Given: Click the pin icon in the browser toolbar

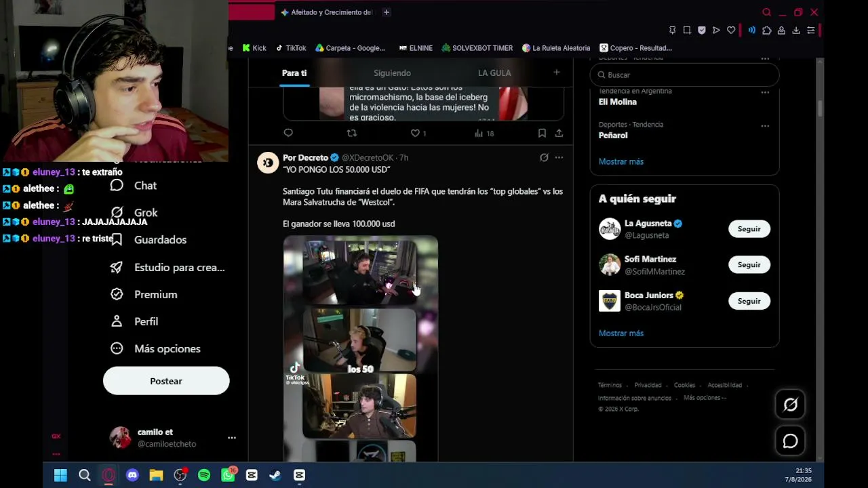Looking at the screenshot, I should pos(672,30).
